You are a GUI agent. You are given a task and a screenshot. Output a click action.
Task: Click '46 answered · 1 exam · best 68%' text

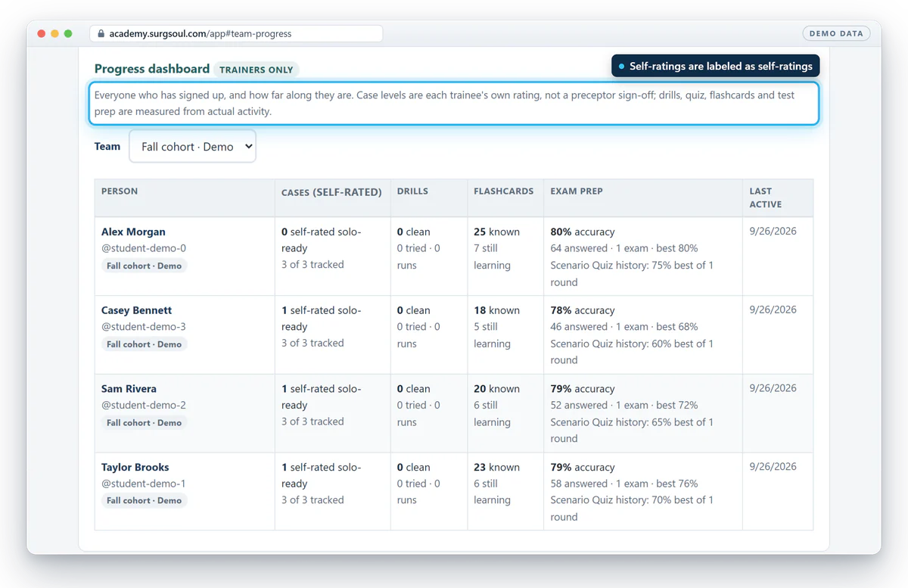[624, 327]
